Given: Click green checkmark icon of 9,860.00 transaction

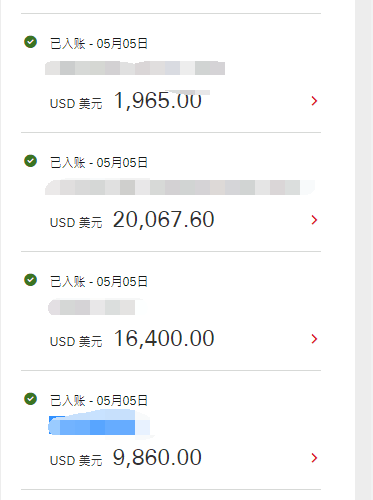Looking at the screenshot, I should point(31,399).
